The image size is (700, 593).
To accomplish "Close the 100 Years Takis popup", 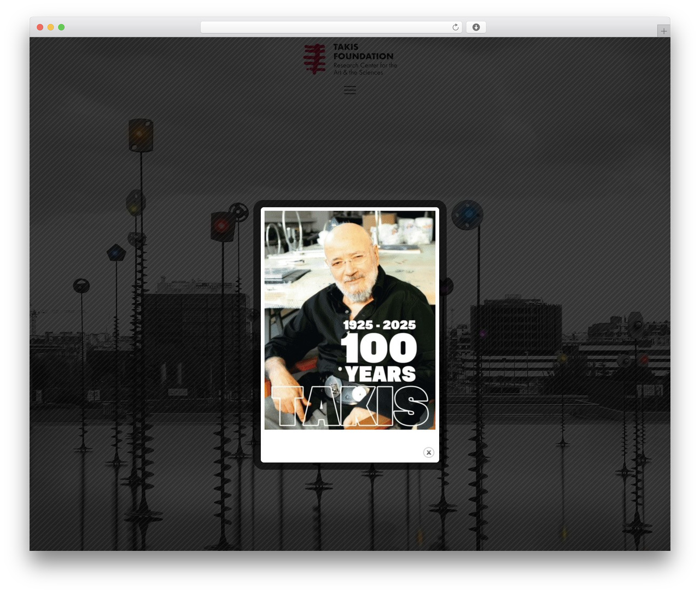I will (429, 452).
